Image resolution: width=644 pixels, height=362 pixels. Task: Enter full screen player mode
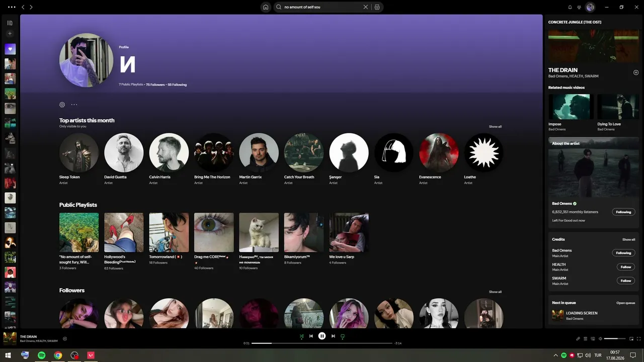[x=639, y=338]
